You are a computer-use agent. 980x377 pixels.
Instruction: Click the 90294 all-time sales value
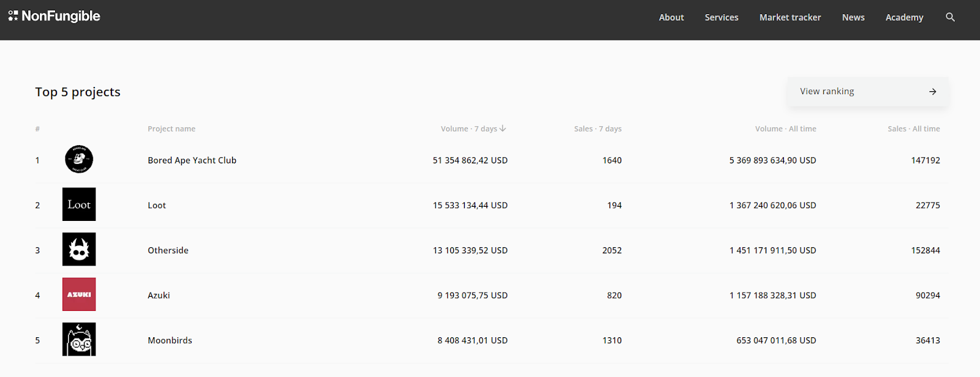click(928, 295)
